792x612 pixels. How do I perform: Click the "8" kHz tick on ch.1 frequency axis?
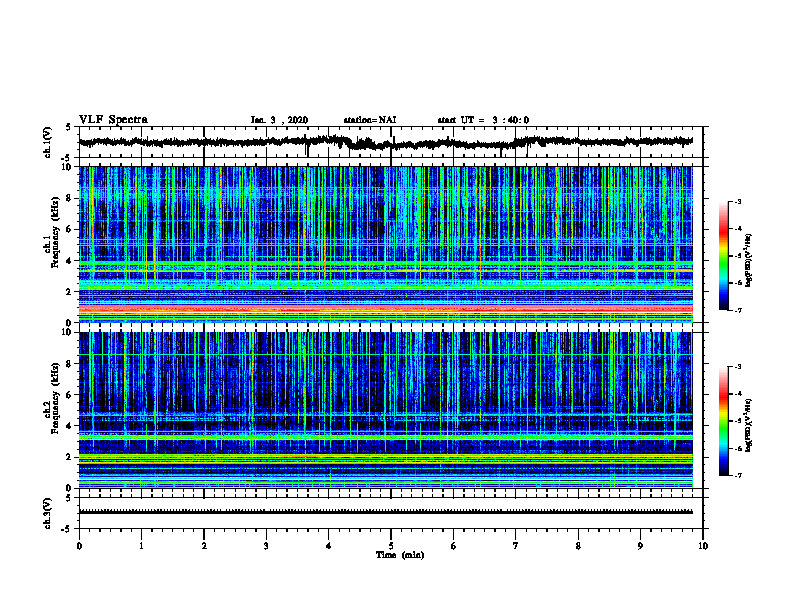coord(70,198)
